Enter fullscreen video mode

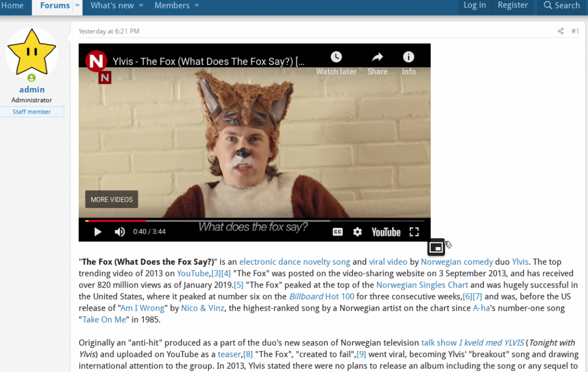pos(414,232)
